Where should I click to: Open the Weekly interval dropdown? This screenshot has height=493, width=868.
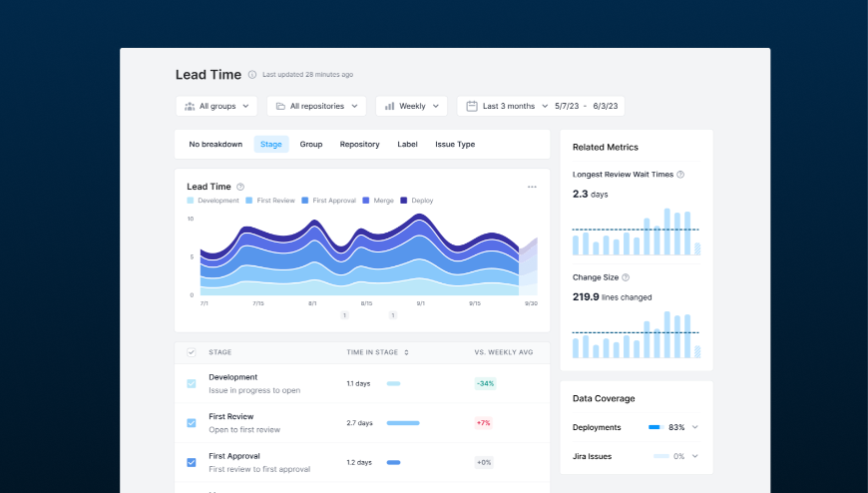pyautogui.click(x=411, y=106)
